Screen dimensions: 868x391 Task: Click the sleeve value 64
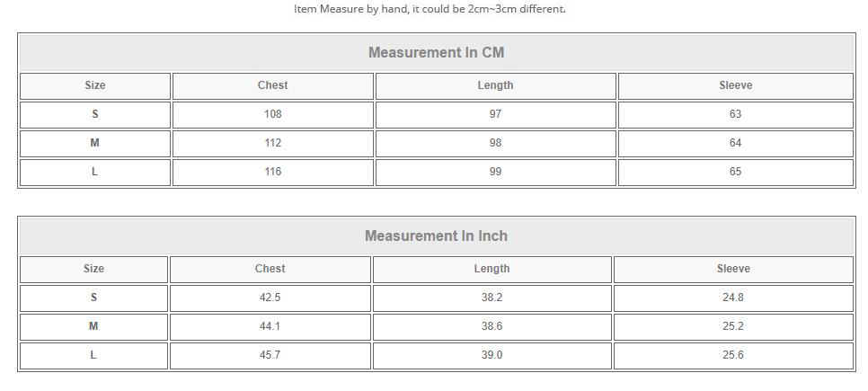point(735,143)
